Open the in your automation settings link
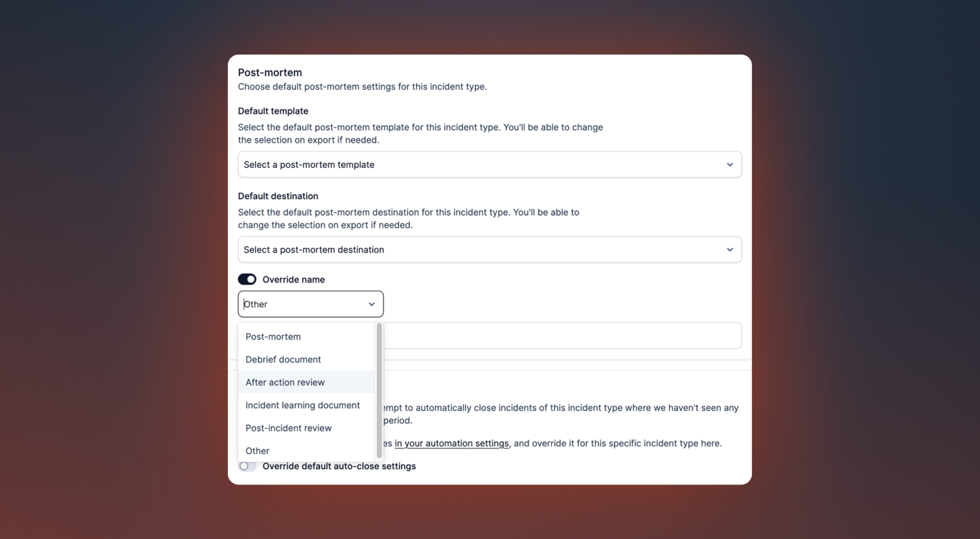 (451, 443)
